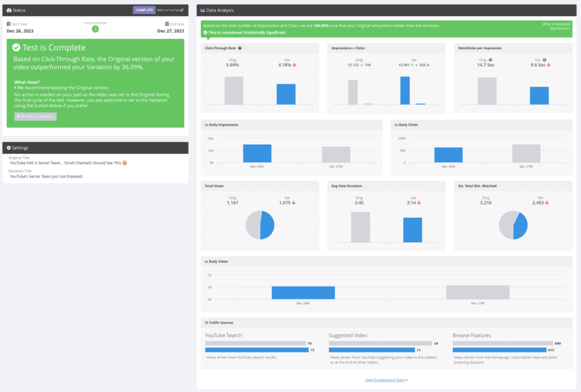
Task: Click the help icon beside Watchtime Orig
Action: 490,60
